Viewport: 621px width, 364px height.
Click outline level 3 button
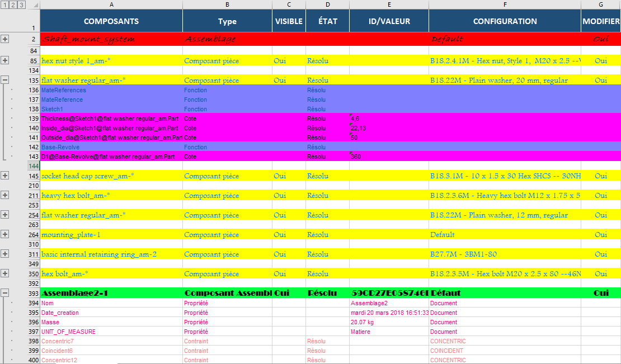[22, 5]
